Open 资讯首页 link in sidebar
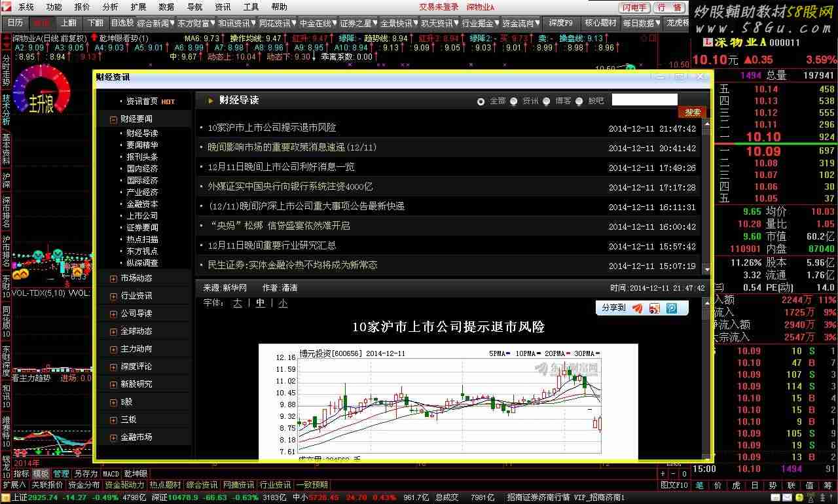The width and height of the screenshot is (838, 504). 142,101
